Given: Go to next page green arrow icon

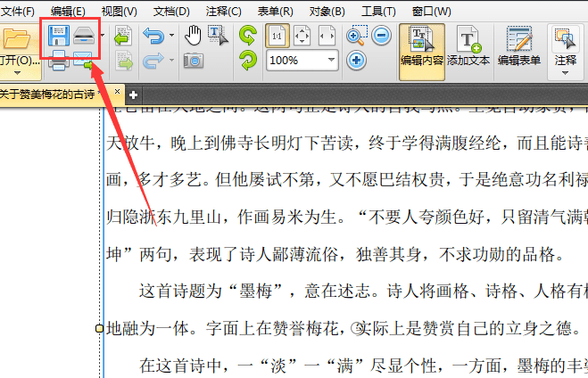Looking at the screenshot, I should click(x=124, y=61).
